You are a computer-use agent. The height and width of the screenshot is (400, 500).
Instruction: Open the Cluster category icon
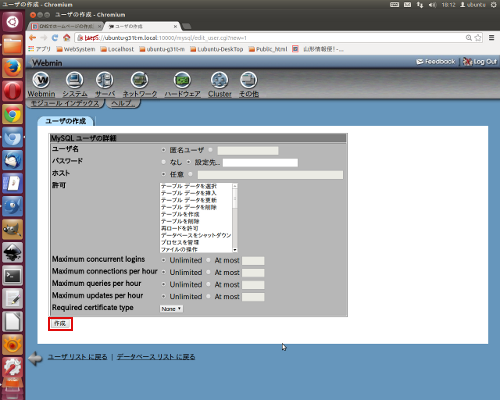(219, 80)
